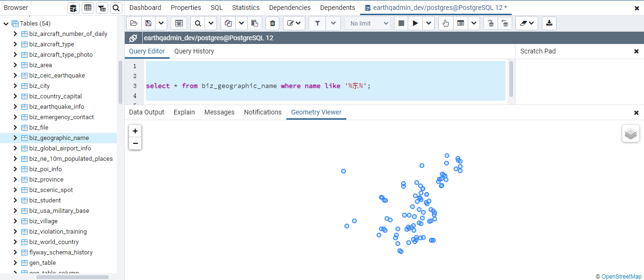
Task: Download the results as a file
Action: [549, 23]
